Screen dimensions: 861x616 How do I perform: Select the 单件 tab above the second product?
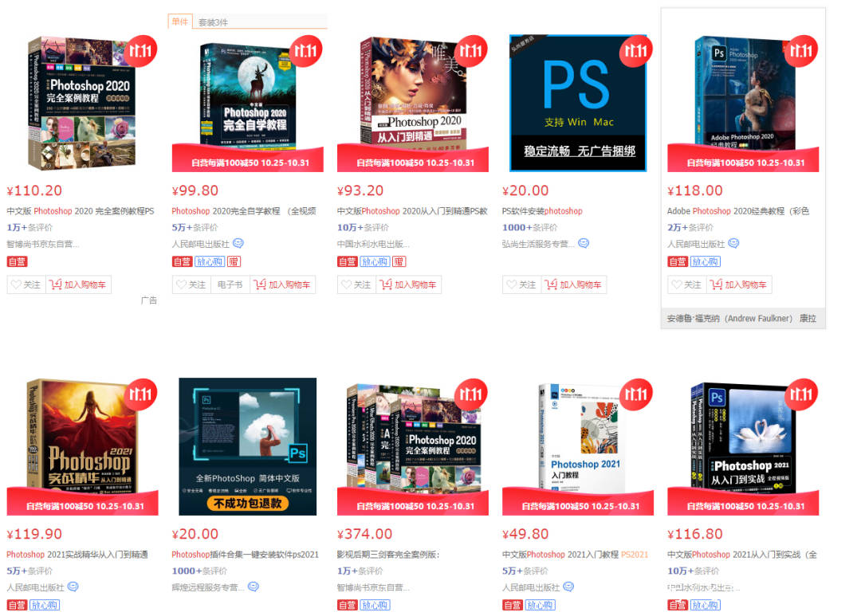(x=180, y=22)
